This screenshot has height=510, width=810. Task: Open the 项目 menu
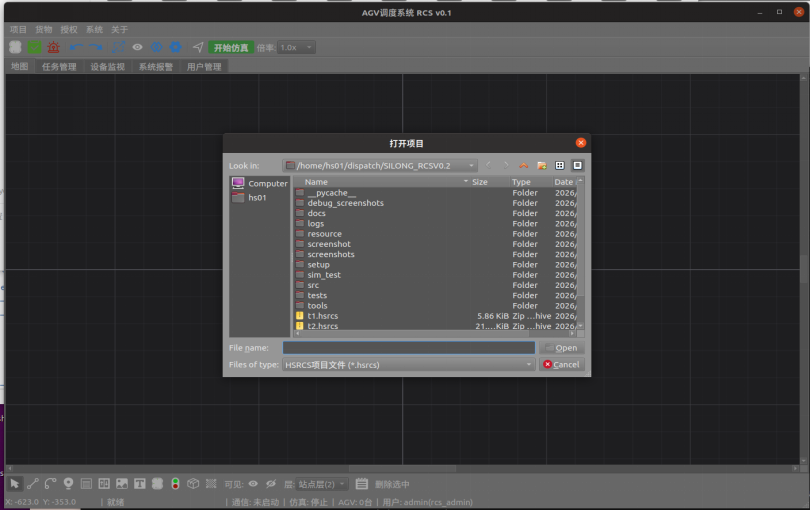click(18, 29)
